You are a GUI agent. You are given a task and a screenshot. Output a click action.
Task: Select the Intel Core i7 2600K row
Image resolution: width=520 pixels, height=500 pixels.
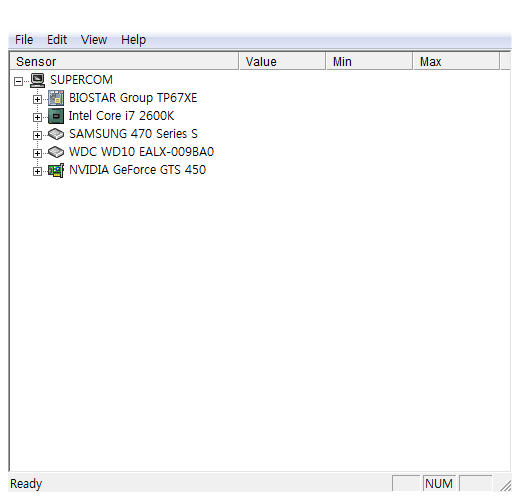point(121,116)
